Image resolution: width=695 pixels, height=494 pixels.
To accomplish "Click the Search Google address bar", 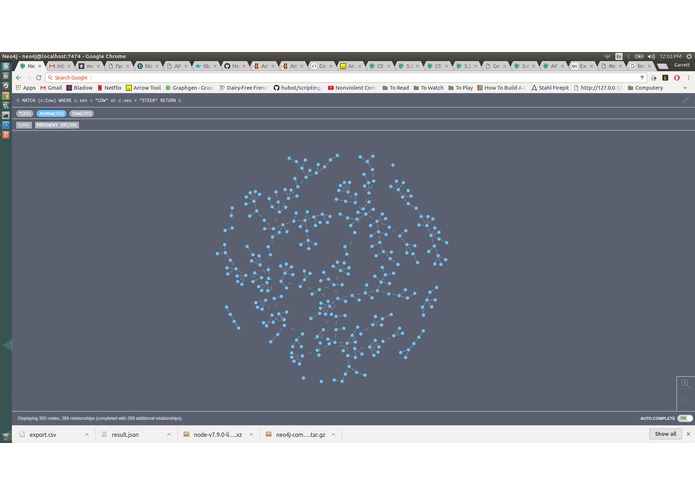I will pos(344,78).
